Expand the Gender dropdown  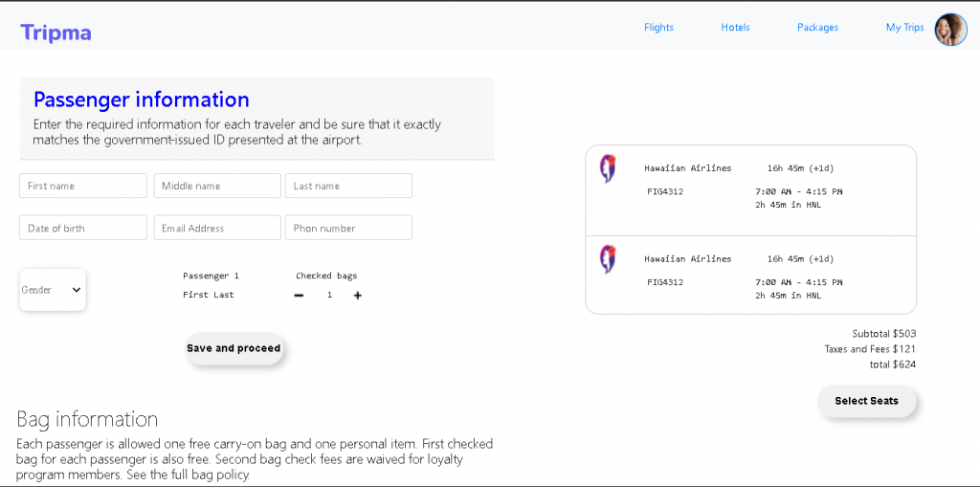coord(53,290)
